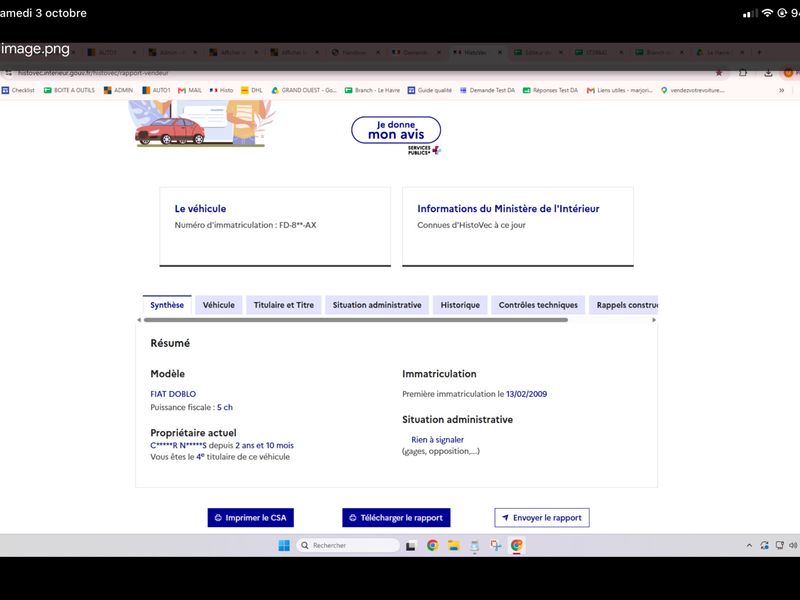800x600 pixels.
Task: Open the Rappels constructeur tab
Action: (624, 305)
